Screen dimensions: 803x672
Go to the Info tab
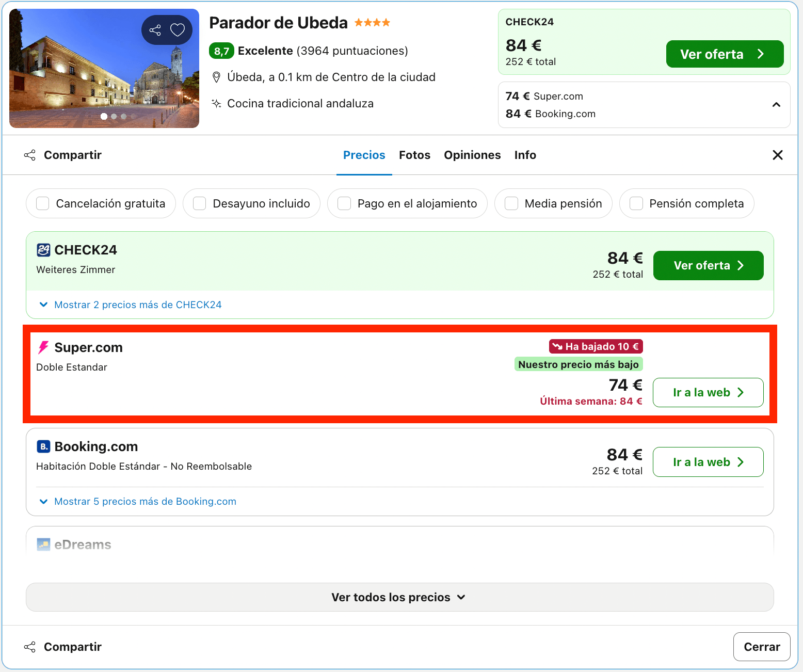pos(525,155)
